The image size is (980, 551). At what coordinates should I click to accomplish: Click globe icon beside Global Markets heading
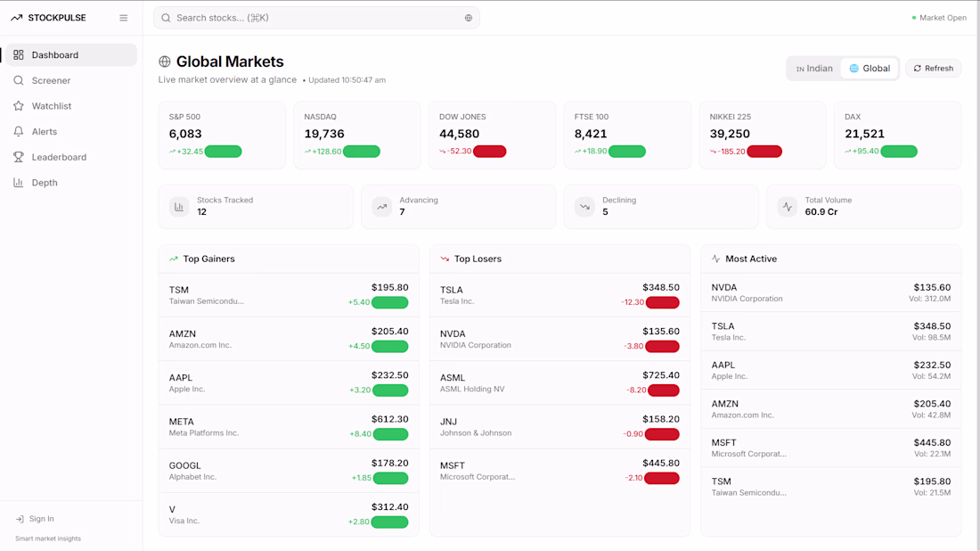pyautogui.click(x=165, y=62)
